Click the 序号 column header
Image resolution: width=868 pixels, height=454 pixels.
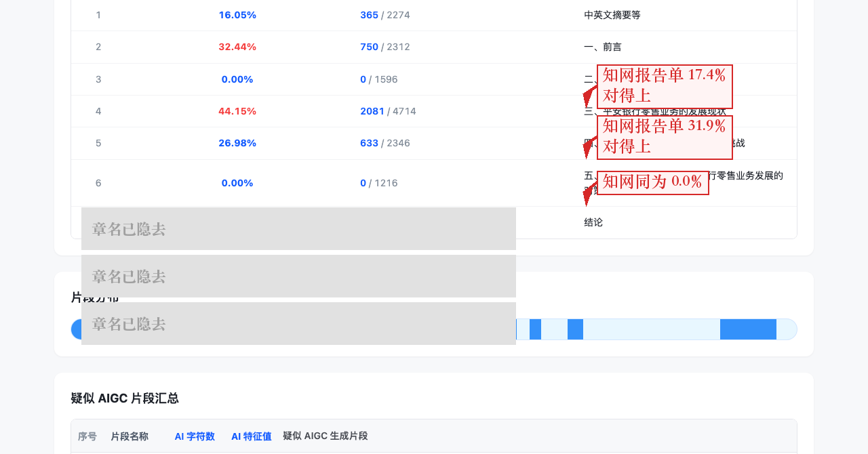pos(87,436)
